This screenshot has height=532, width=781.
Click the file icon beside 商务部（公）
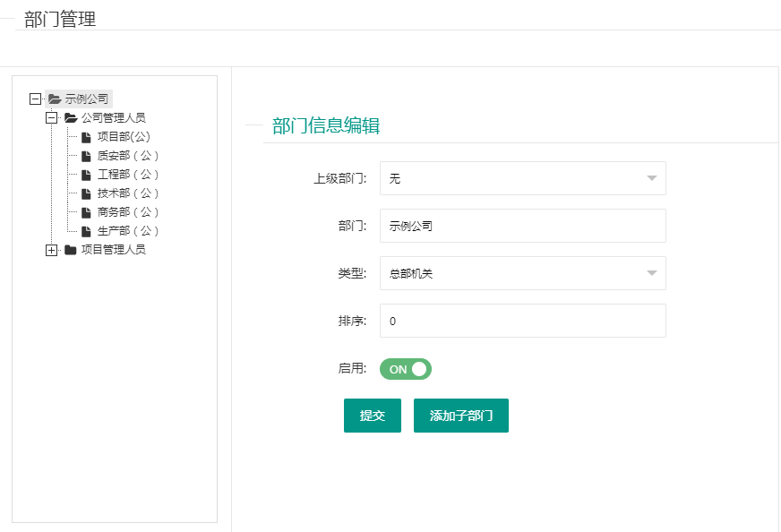point(86,212)
